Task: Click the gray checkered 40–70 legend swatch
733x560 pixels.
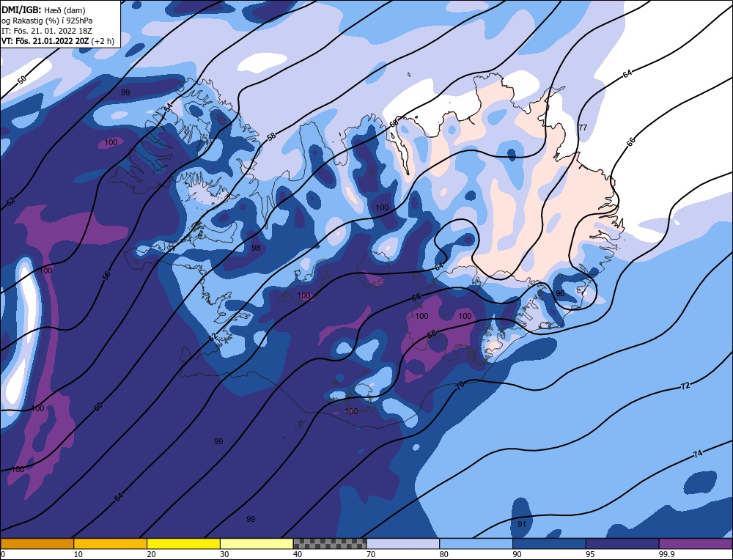Action: [x=330, y=543]
